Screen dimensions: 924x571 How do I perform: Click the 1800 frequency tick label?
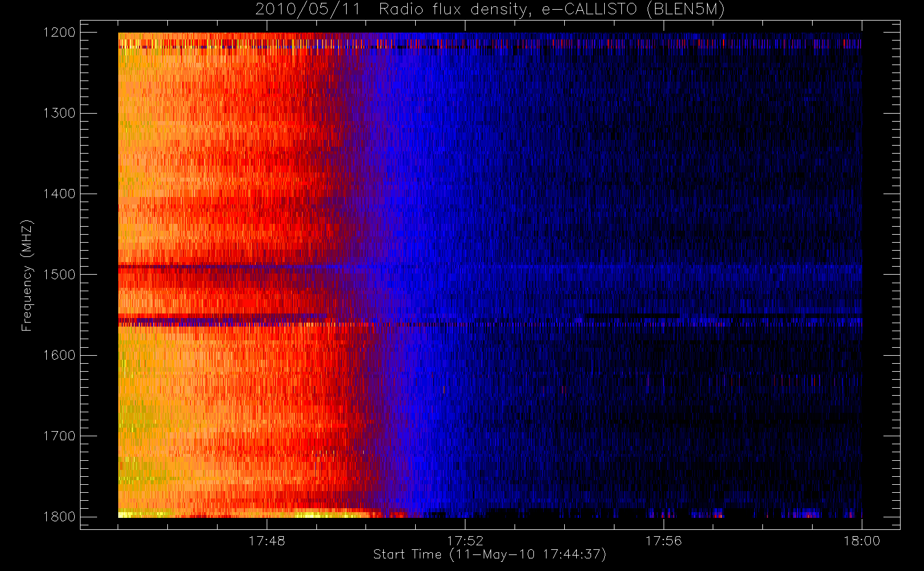[x=59, y=517]
